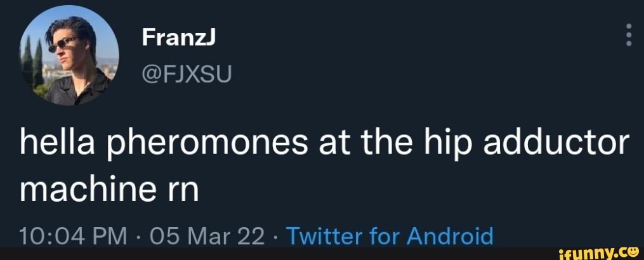Click the black bar below the tweet
Viewport: 644px width, 260px height.
(x=254, y=254)
